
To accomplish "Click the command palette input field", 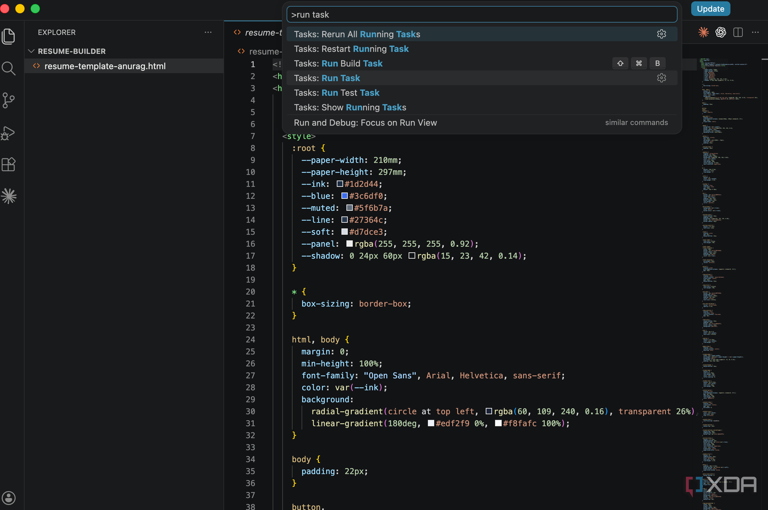I will (481, 15).
